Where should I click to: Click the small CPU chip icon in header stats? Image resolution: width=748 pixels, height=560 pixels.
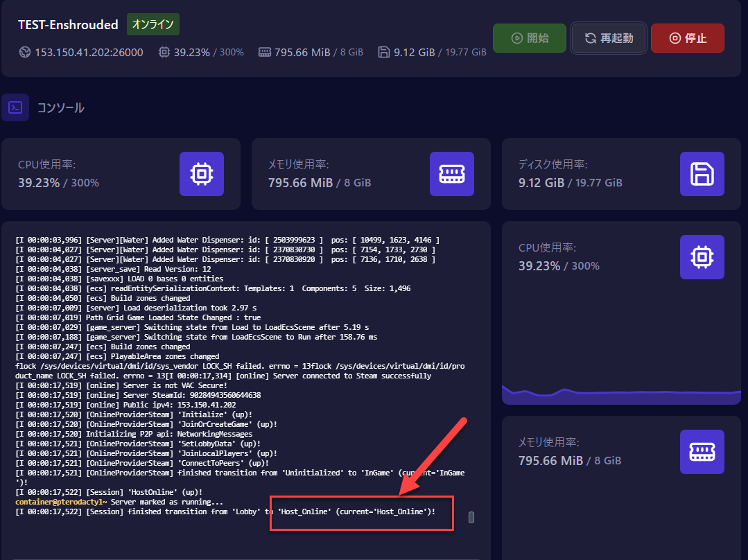[x=164, y=52]
